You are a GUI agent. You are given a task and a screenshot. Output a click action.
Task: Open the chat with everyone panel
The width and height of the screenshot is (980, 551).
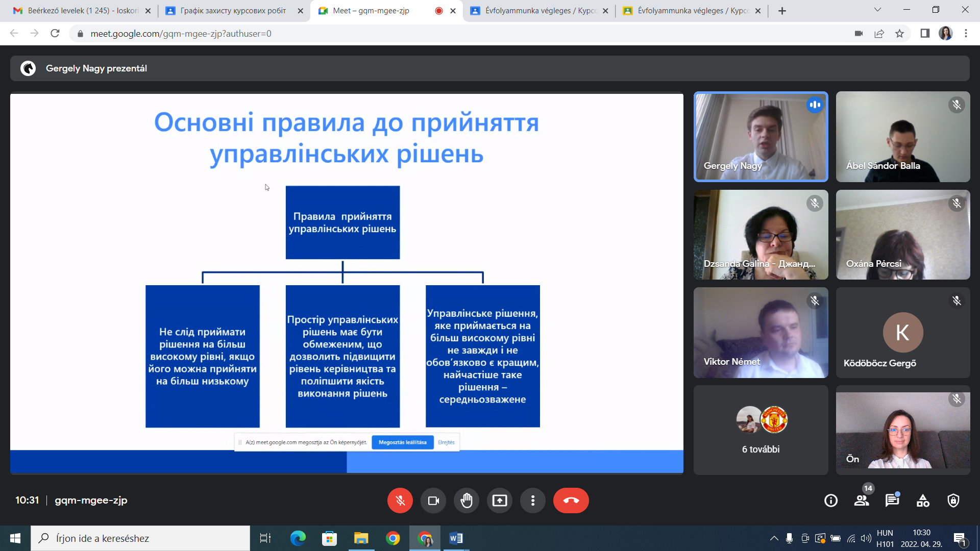892,500
